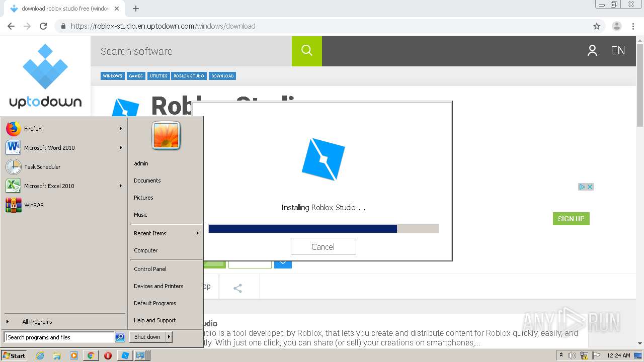Open the Chrome profile avatar icon
This screenshot has width=644, height=362.
(617, 26)
